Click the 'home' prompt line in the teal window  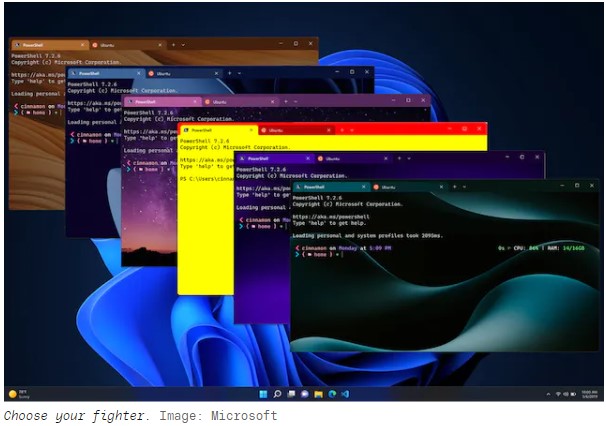click(x=317, y=254)
